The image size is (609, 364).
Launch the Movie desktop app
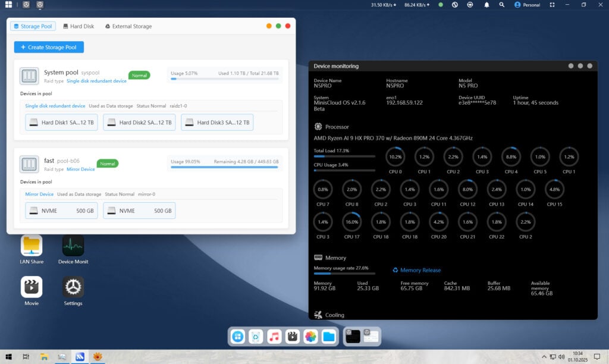[32, 287]
